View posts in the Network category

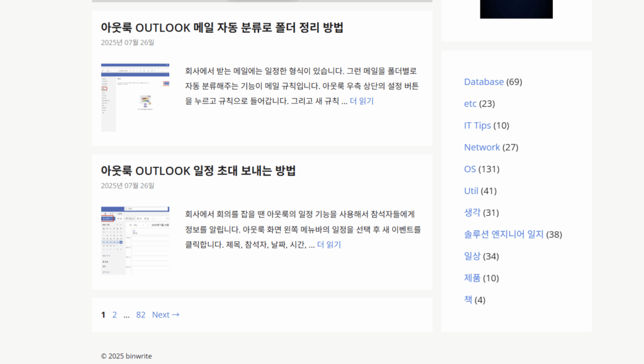[x=482, y=147]
